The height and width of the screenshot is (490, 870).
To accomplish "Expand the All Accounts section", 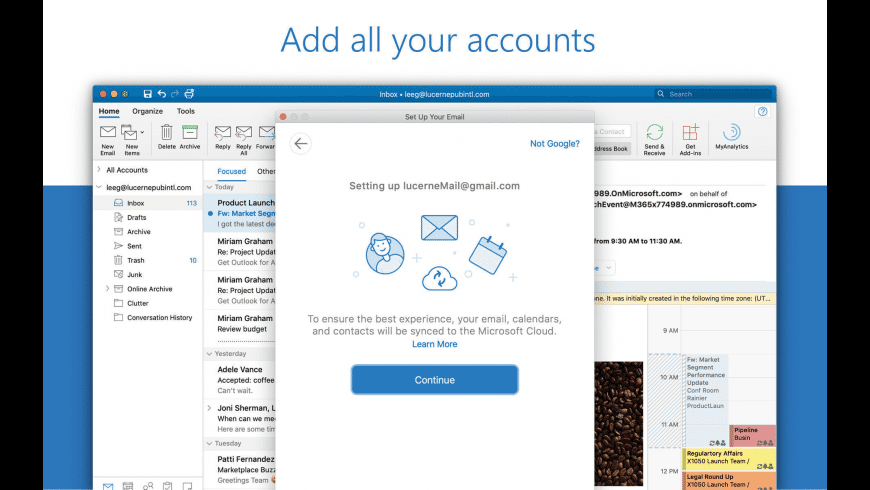I will click(x=99, y=169).
